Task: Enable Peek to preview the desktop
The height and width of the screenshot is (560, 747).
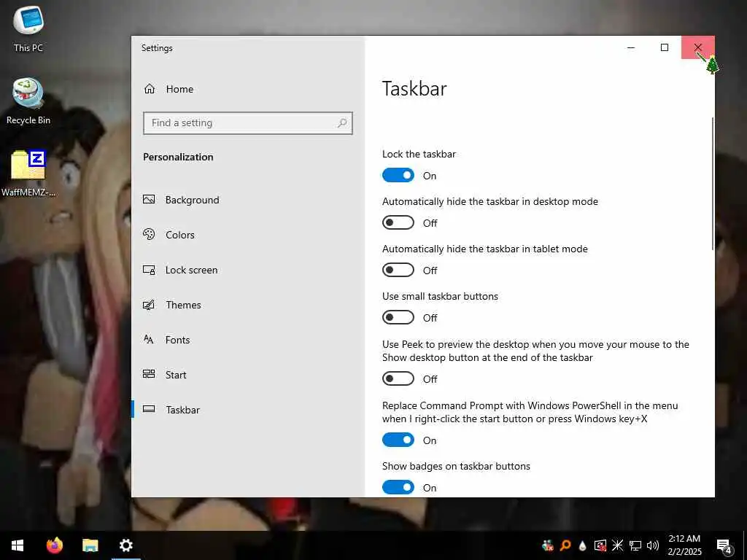Action: pos(398,378)
